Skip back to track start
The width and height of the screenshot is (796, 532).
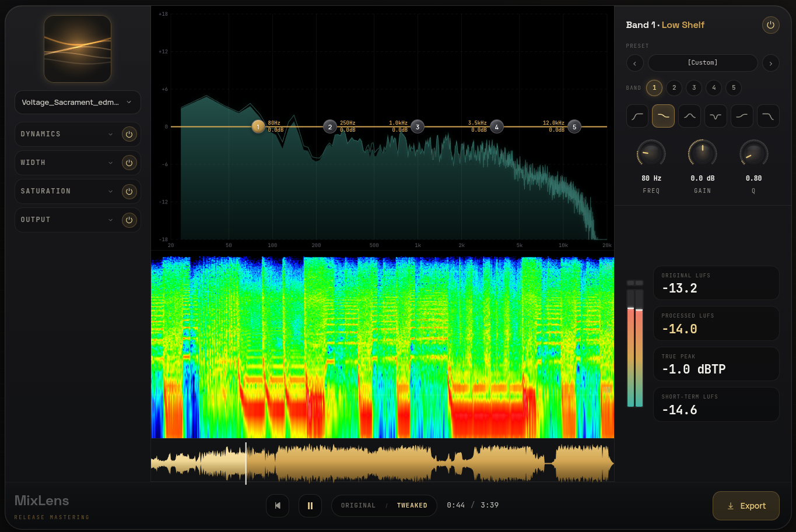278,506
